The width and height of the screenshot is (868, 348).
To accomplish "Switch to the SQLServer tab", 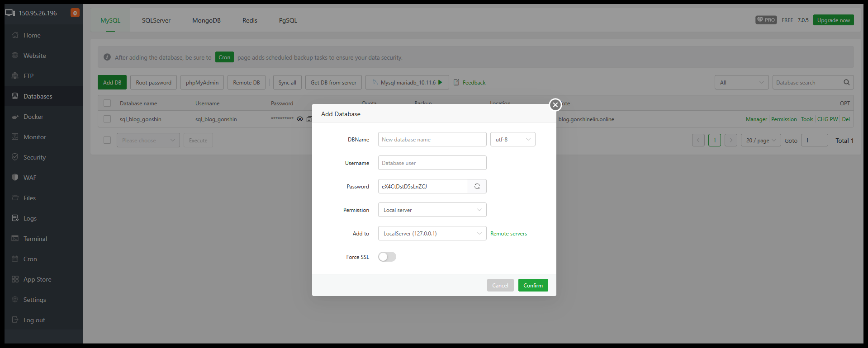I will tap(156, 20).
